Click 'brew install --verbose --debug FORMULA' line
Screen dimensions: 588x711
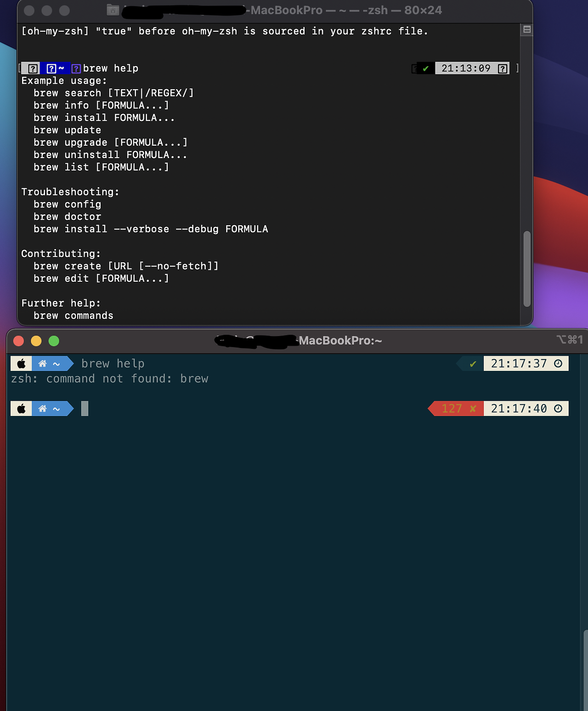pos(151,229)
